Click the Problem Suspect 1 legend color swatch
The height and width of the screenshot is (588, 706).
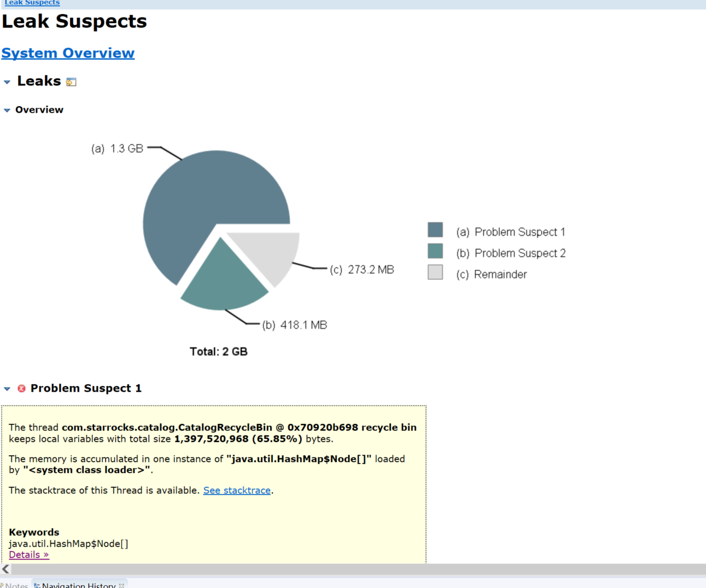tap(435, 230)
